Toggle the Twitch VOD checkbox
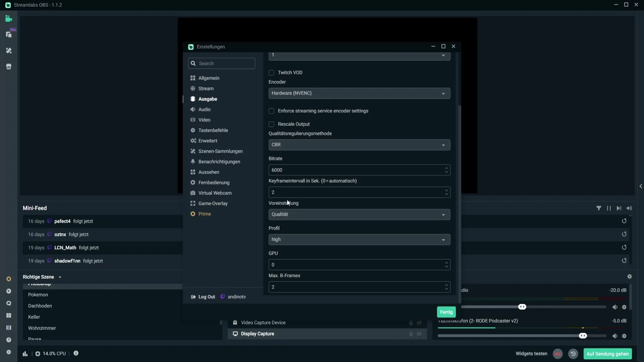Screen dimensions: 644x362 click(272, 72)
